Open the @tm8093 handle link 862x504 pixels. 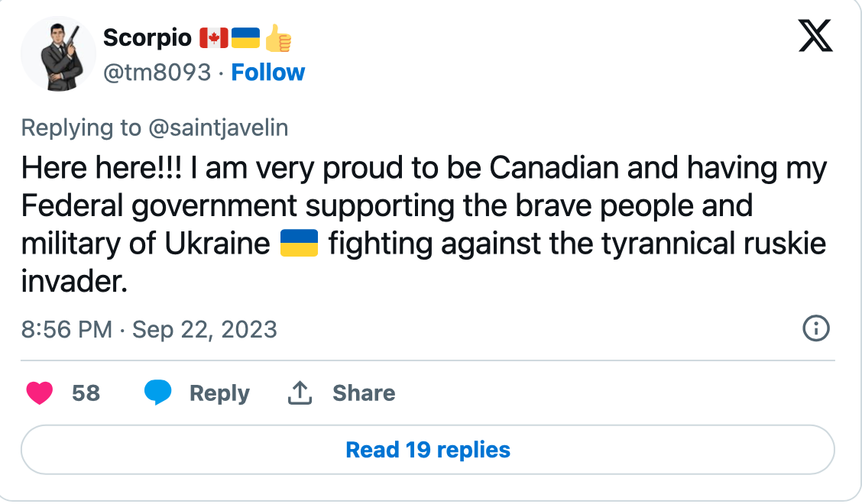tap(157, 73)
